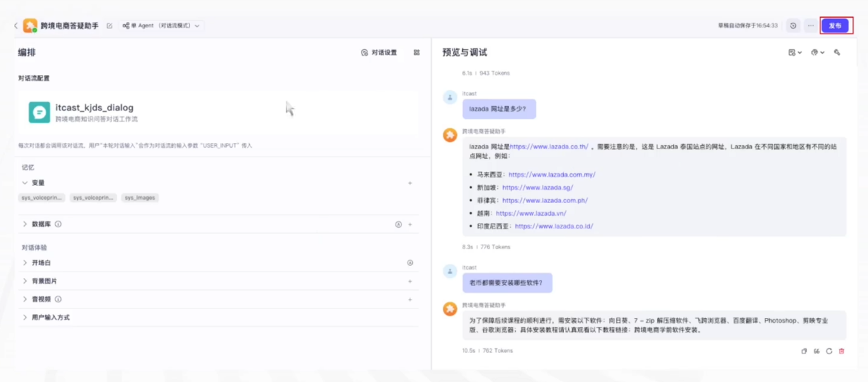The image size is (868, 382).
Task: Quote the last reply with the quote icon
Action: (817, 351)
